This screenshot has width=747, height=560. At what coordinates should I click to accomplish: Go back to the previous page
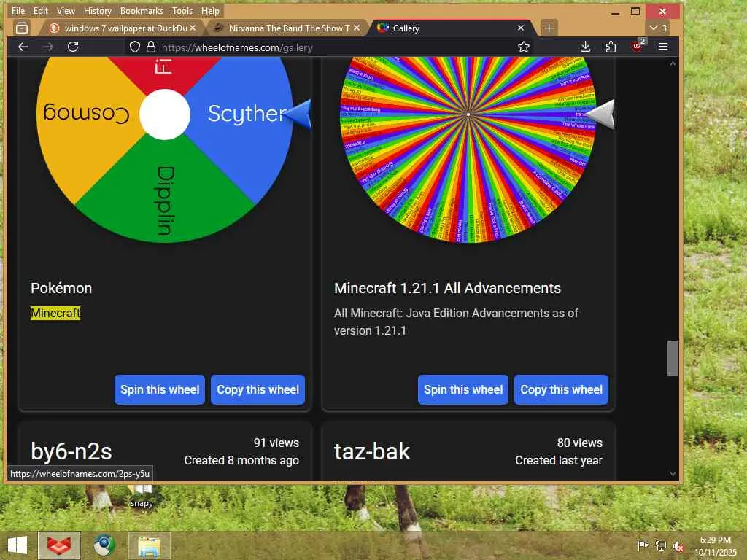23,47
